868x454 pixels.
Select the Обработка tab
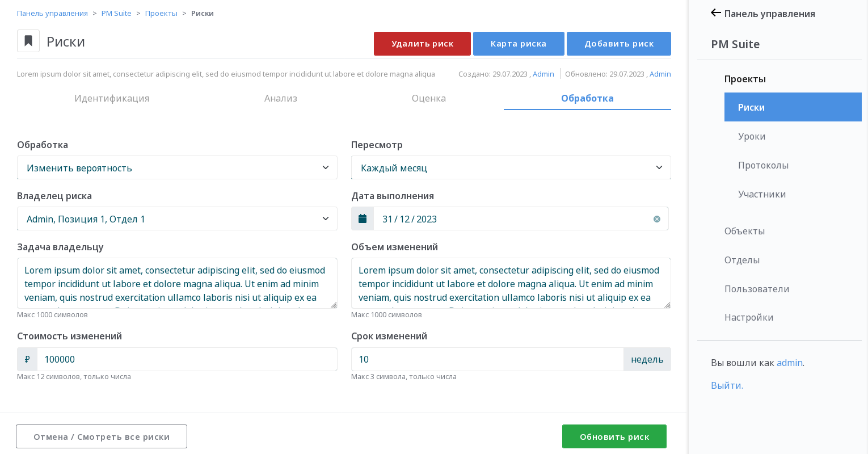[x=587, y=98]
